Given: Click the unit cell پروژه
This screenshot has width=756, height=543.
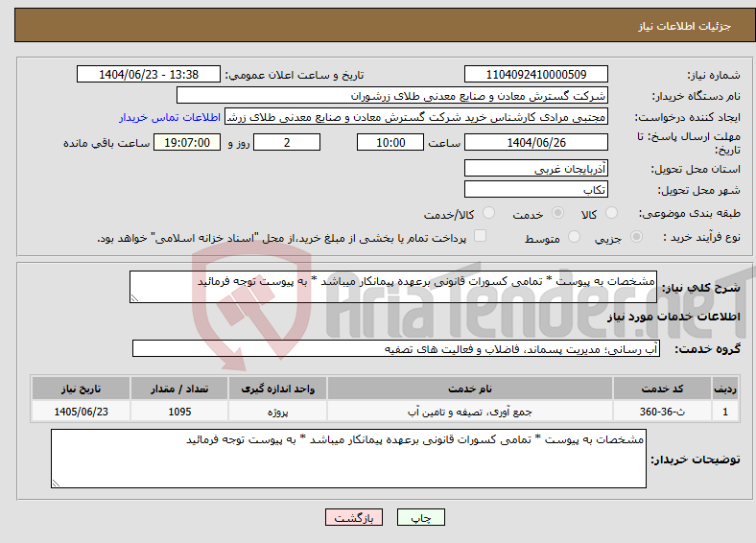Looking at the screenshot, I should pos(277,412).
